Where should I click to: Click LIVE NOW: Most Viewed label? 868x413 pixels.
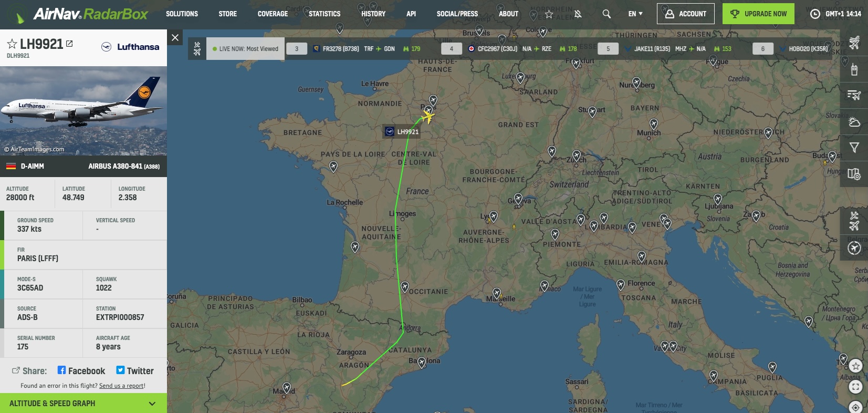tap(246, 49)
